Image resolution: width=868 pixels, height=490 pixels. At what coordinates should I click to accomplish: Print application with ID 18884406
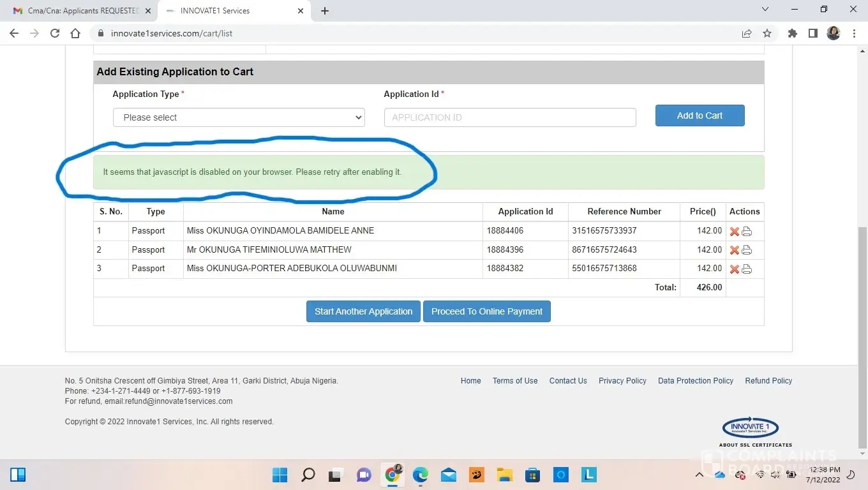coord(747,232)
